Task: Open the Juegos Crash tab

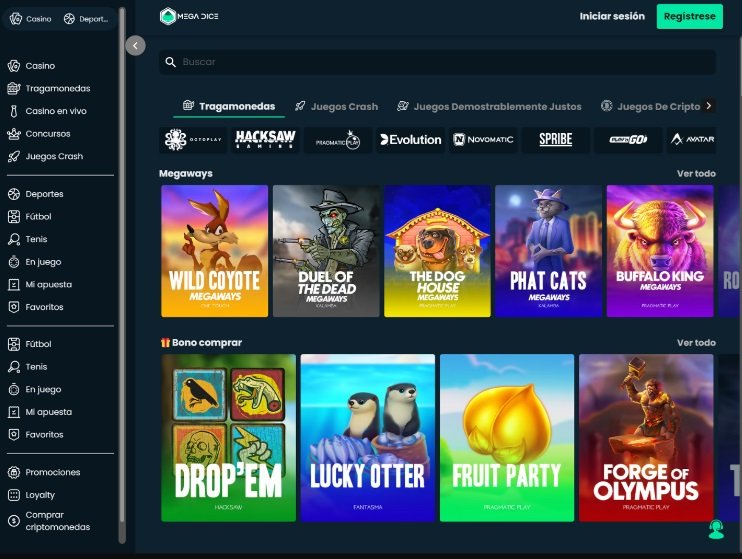Action: point(336,106)
